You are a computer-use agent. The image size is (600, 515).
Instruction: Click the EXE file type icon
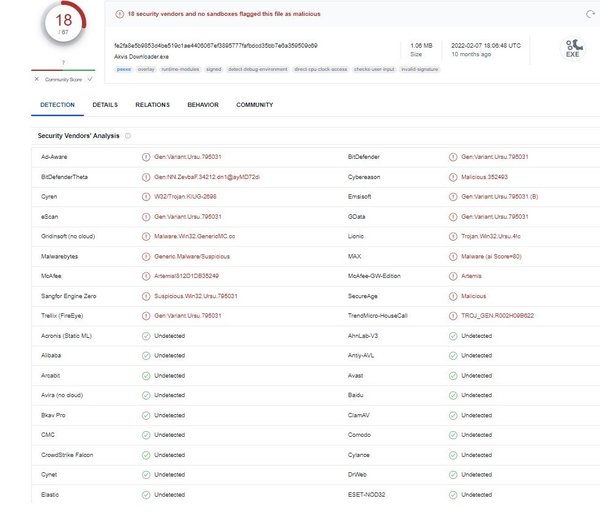572,49
